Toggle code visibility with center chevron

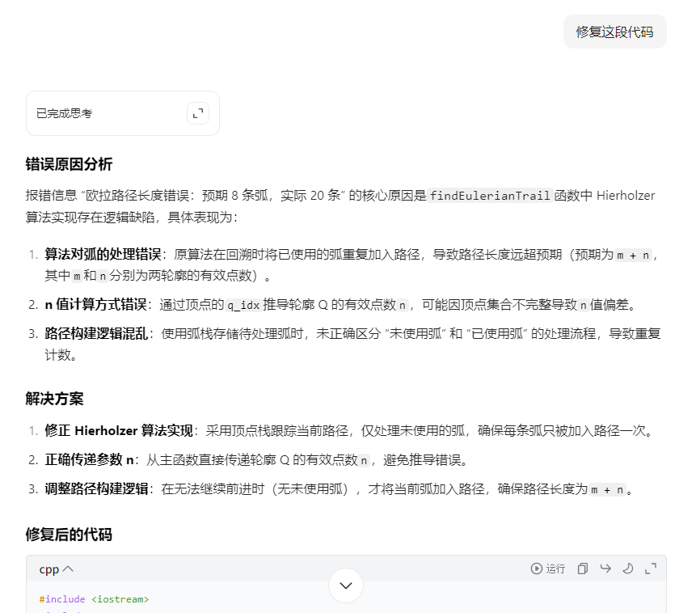346,585
